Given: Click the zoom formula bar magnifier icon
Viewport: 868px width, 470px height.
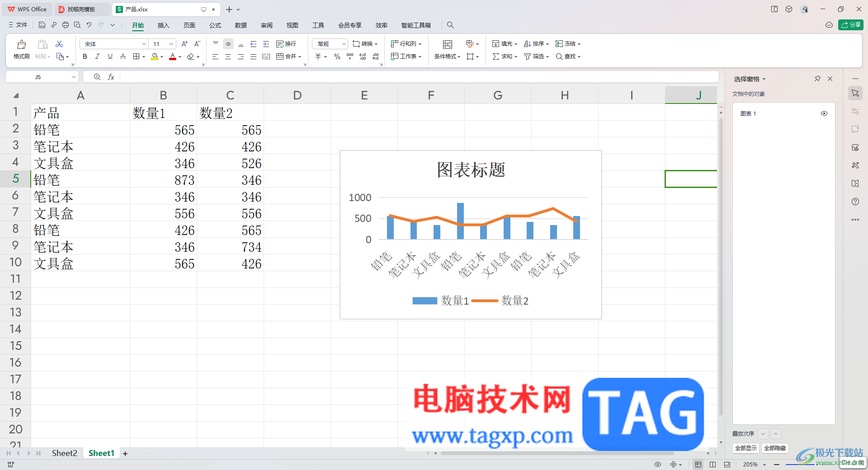Looking at the screenshot, I should point(97,77).
